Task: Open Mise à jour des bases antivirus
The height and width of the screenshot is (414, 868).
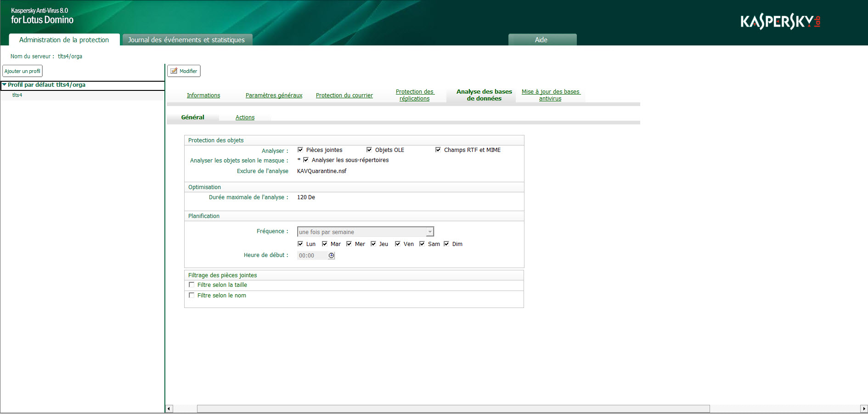Action: click(x=550, y=95)
